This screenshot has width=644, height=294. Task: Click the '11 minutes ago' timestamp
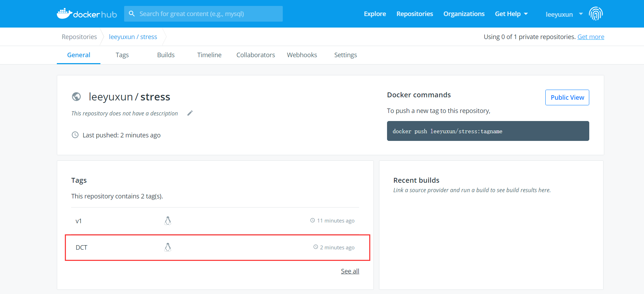pos(336,221)
